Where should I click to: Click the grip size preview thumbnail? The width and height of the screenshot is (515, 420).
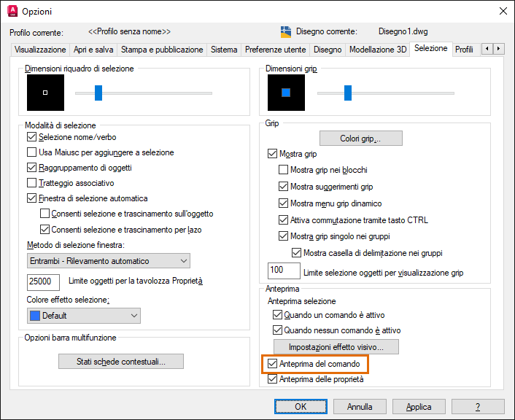(x=286, y=93)
